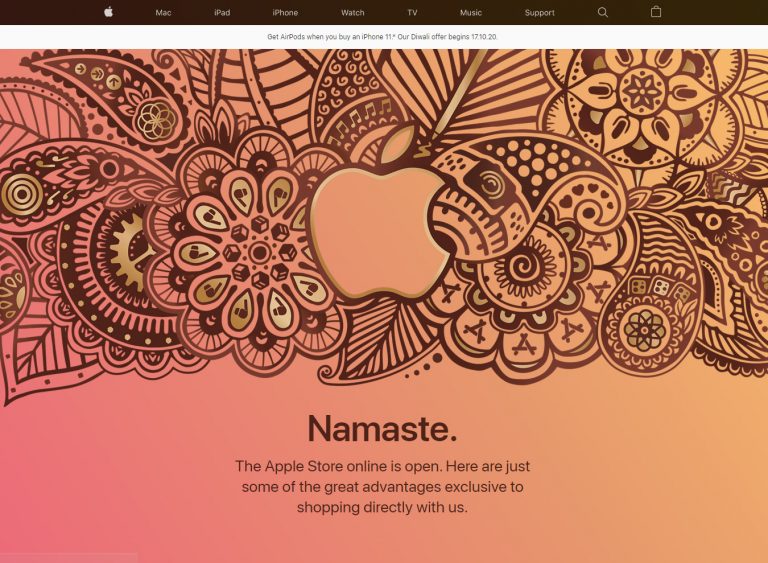Open the Watch navigation link
This screenshot has width=768, height=563.
pos(352,13)
